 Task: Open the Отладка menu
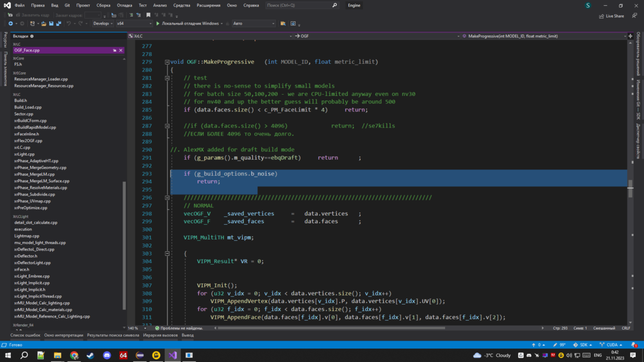coord(124,5)
